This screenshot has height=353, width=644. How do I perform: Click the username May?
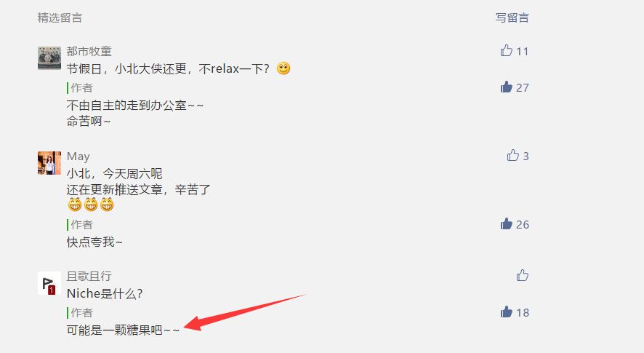coord(78,156)
